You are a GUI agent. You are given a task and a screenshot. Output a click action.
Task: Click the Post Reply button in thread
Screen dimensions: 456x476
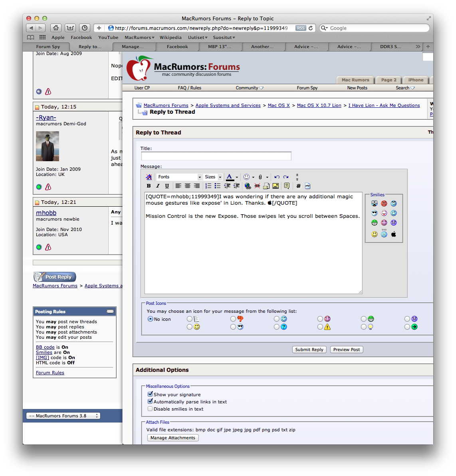point(55,277)
